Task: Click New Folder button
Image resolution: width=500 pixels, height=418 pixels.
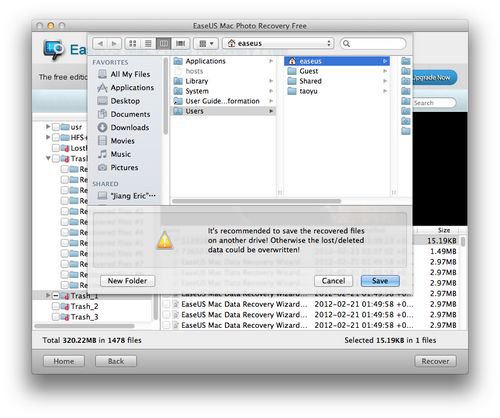Action: [127, 281]
